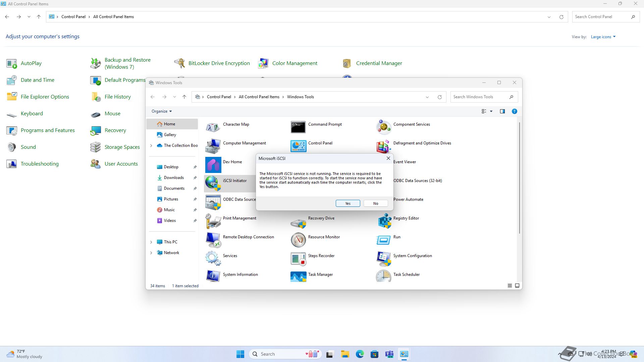
Task: Click Yes to start iSCSI service
Action: (348, 203)
